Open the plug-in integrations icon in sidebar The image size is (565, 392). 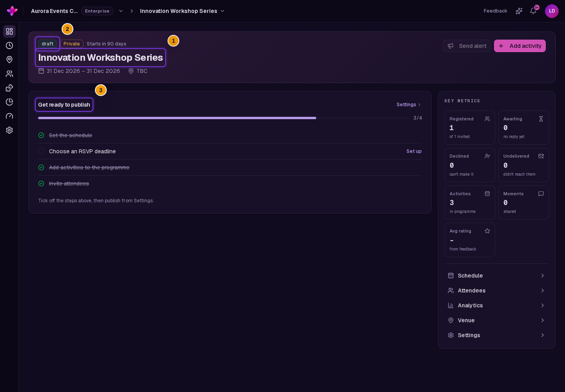click(x=9, y=88)
